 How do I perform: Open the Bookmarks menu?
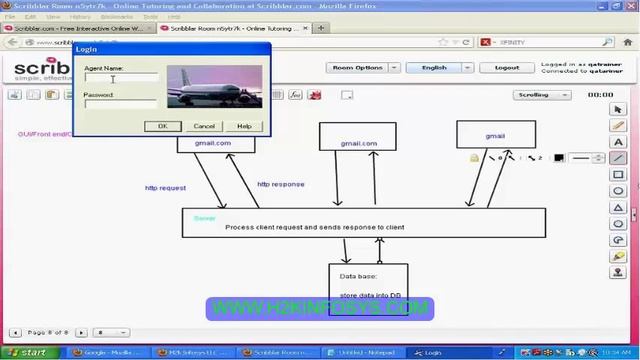117,17
